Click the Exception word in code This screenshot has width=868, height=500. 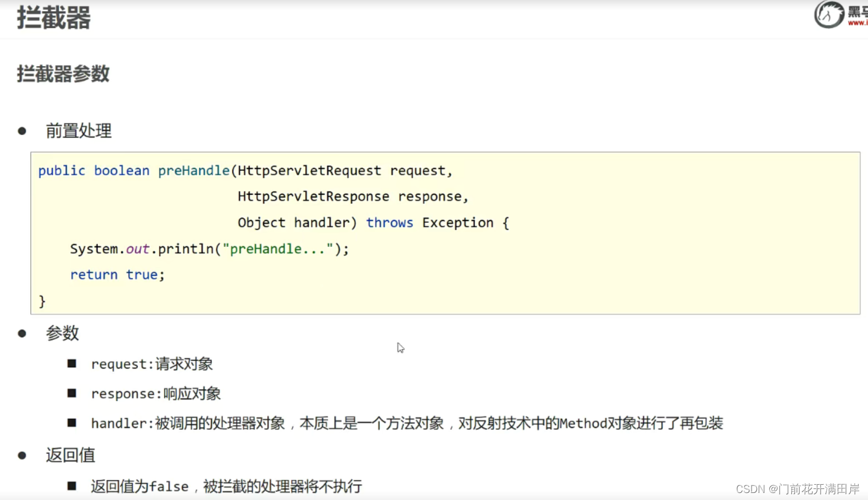coord(458,223)
